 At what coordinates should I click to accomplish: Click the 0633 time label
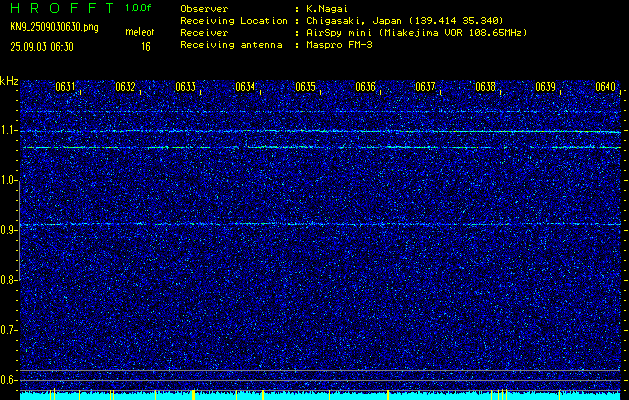pyautogui.click(x=185, y=87)
